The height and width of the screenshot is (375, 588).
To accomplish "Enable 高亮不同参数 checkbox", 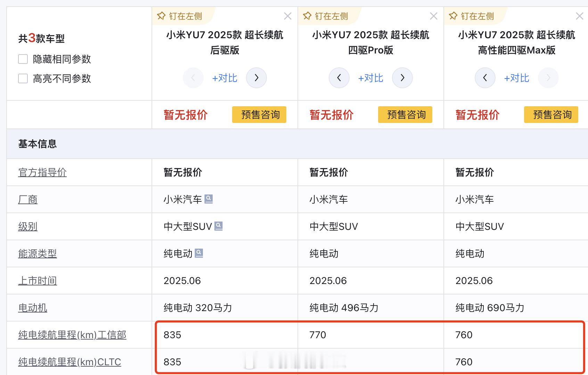I will coord(23,78).
